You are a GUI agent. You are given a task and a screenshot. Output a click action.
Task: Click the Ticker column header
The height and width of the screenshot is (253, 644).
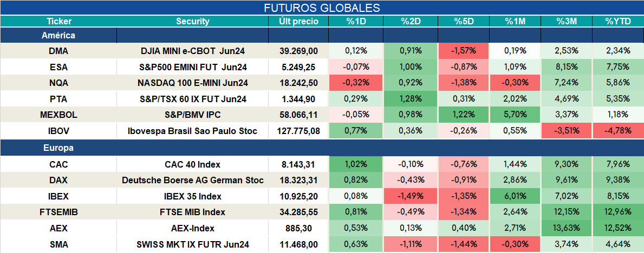pos(58,22)
